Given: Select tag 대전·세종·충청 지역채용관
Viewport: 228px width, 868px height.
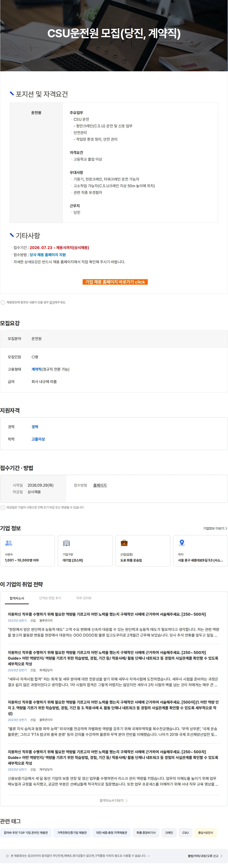Looking at the screenshot, I should pos(111,833).
